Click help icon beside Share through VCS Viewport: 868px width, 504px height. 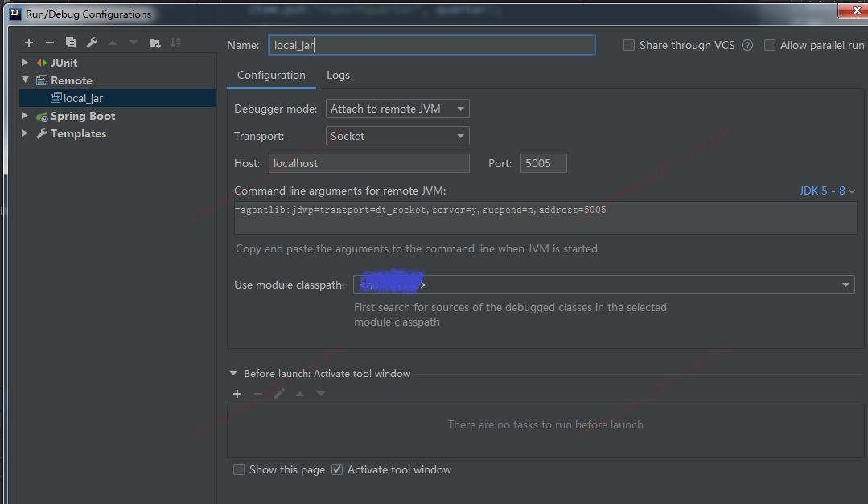[747, 46]
